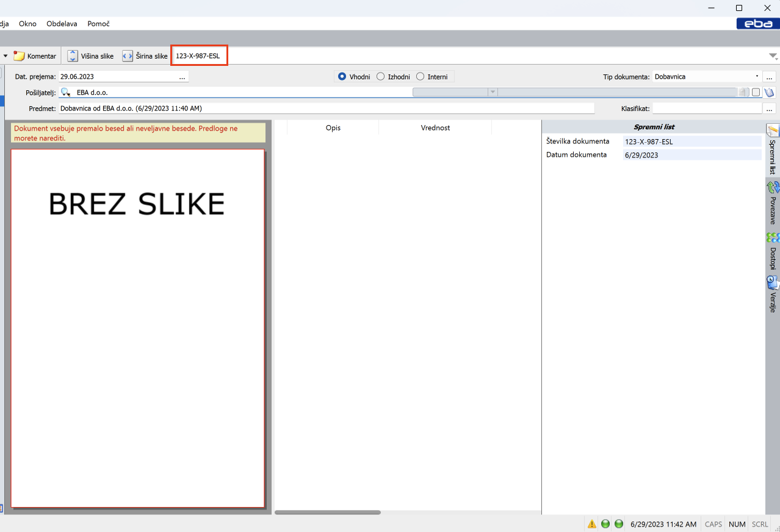This screenshot has height=532, width=780.
Task: Click the yellow warning icon in status bar
Action: click(x=591, y=524)
